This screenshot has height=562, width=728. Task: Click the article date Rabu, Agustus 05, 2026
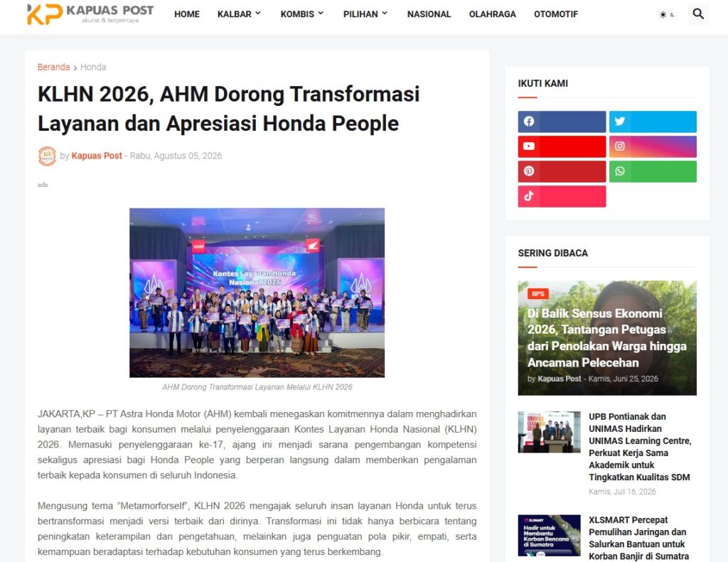click(176, 156)
